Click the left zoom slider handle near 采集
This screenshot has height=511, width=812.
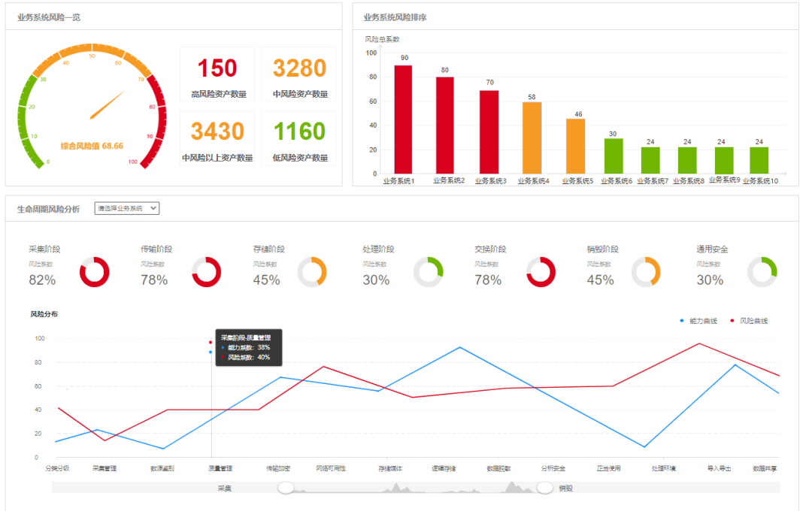(x=285, y=488)
